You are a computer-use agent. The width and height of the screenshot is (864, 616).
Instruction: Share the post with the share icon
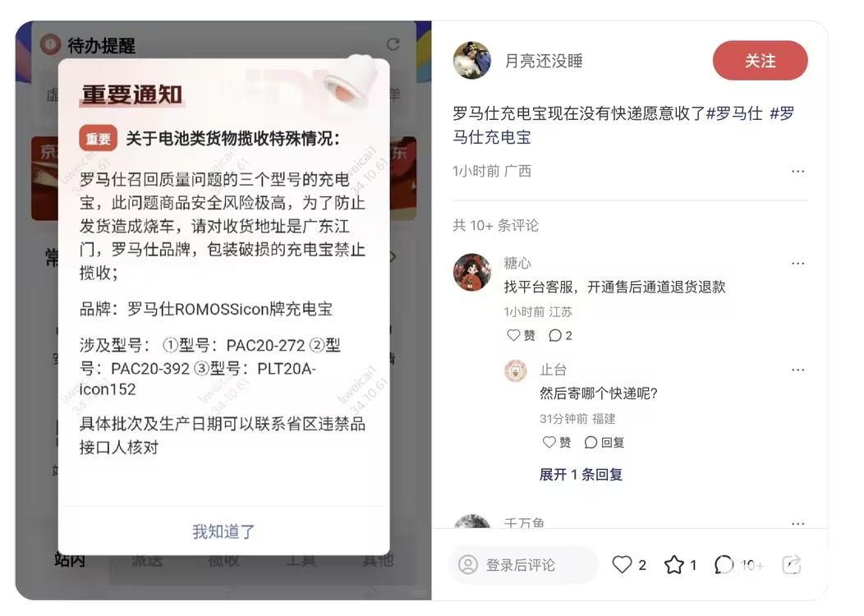[x=792, y=565]
